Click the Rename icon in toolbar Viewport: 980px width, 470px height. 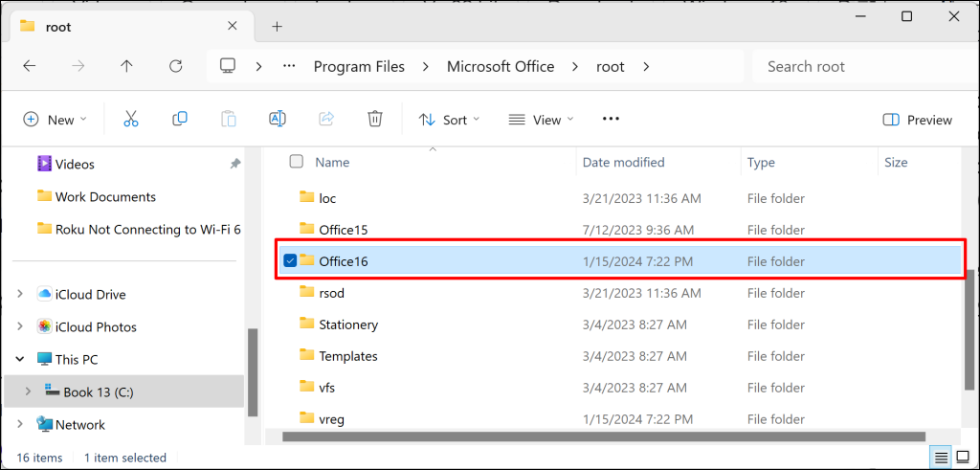point(277,119)
